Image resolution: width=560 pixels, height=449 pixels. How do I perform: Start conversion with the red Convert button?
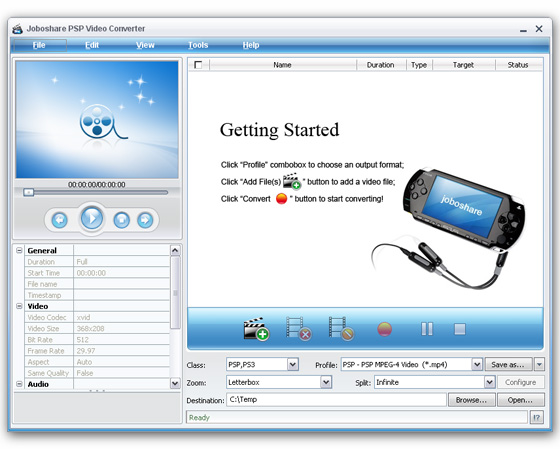coord(385,329)
